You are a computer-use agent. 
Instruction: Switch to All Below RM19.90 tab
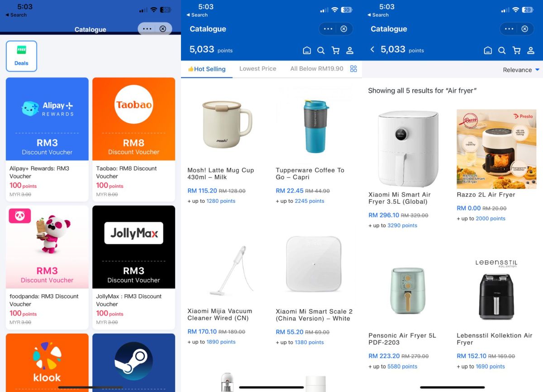click(317, 69)
